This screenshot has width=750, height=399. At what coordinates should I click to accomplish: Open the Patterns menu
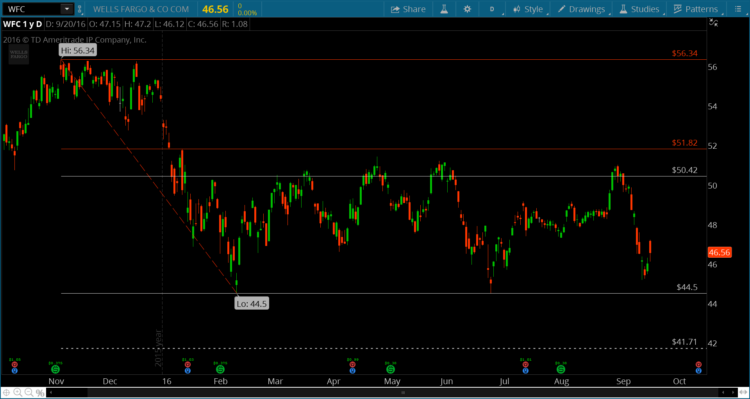click(696, 9)
